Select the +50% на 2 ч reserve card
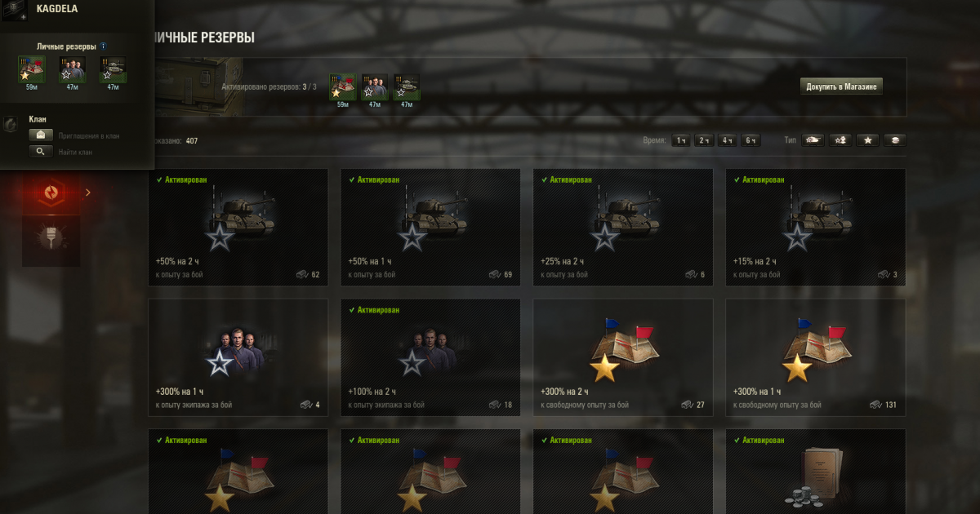The height and width of the screenshot is (514, 980). tap(238, 227)
